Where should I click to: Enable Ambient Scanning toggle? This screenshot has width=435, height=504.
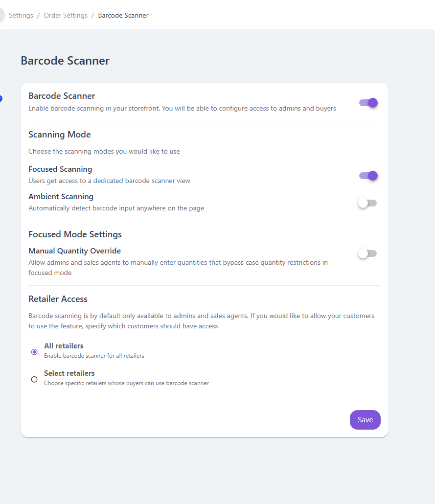367,203
